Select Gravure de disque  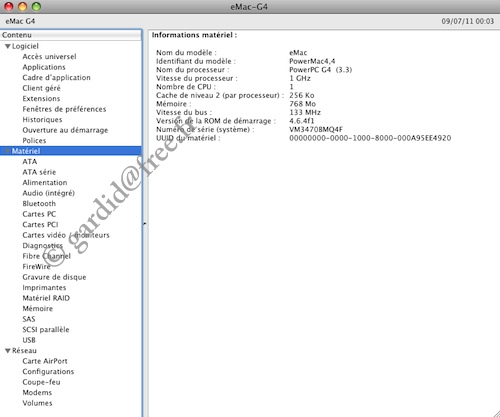pos(54,277)
